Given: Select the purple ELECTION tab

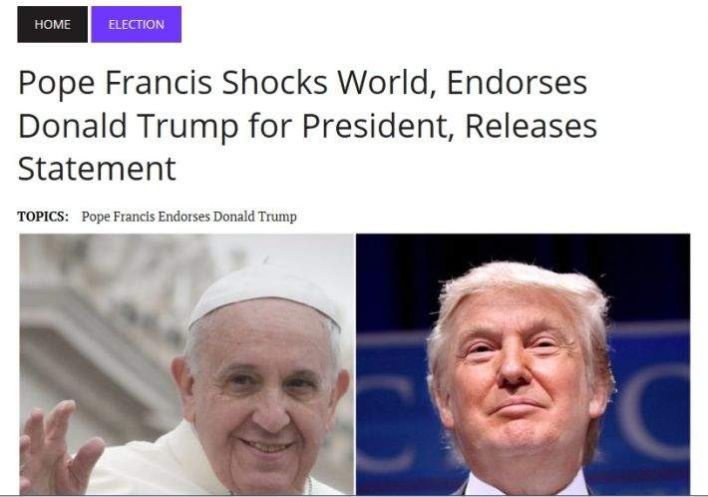Looking at the screenshot, I should tap(136, 24).
